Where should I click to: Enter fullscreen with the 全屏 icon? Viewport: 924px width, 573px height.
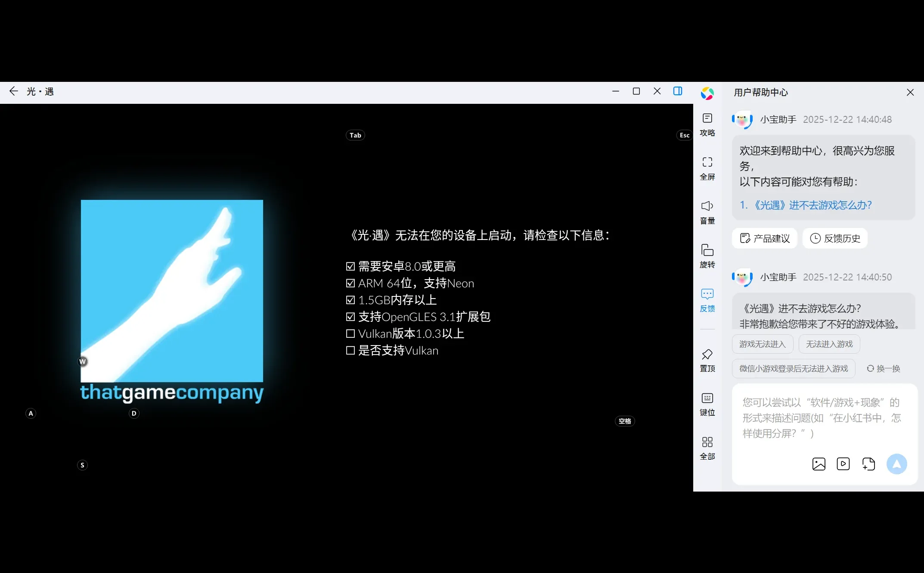coord(707,168)
